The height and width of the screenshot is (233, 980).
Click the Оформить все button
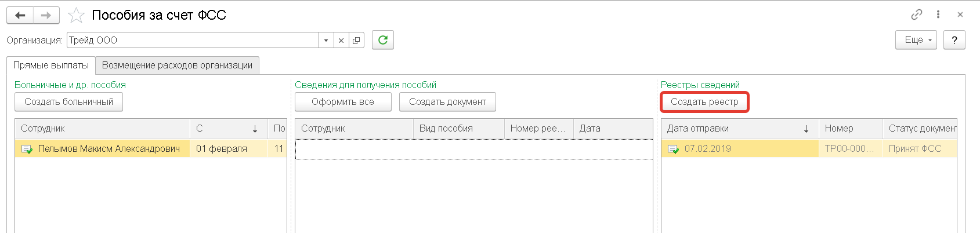[x=343, y=102]
